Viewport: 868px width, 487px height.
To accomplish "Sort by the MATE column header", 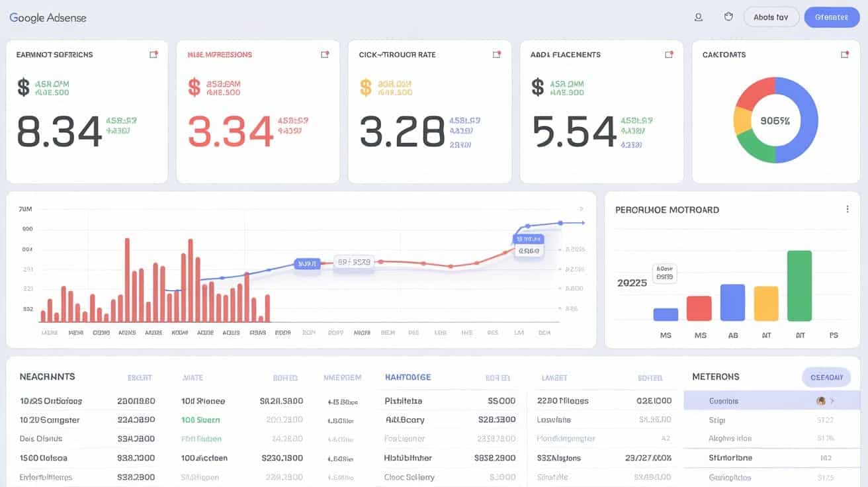I will coord(193,377).
